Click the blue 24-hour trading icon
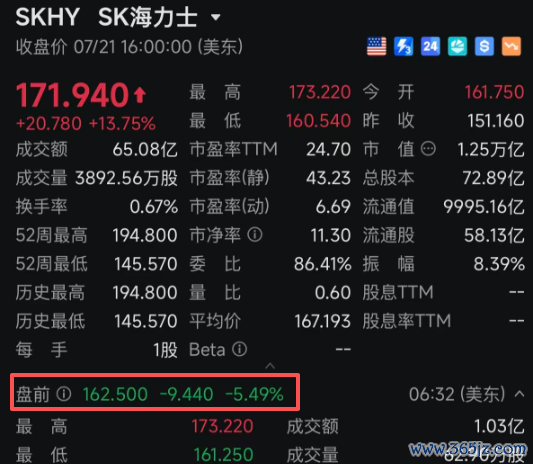Screen dimensions: 533x464 (430, 46)
